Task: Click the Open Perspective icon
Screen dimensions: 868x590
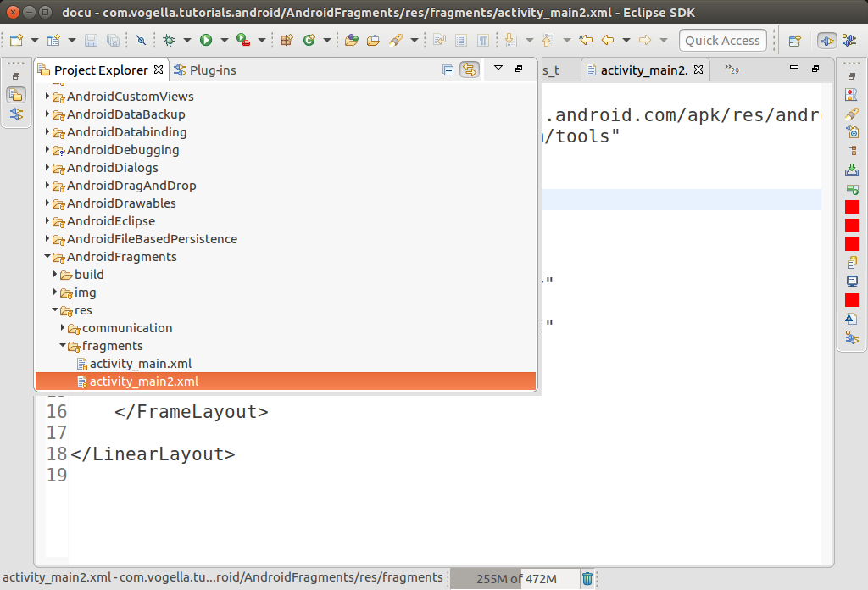Action: point(795,41)
